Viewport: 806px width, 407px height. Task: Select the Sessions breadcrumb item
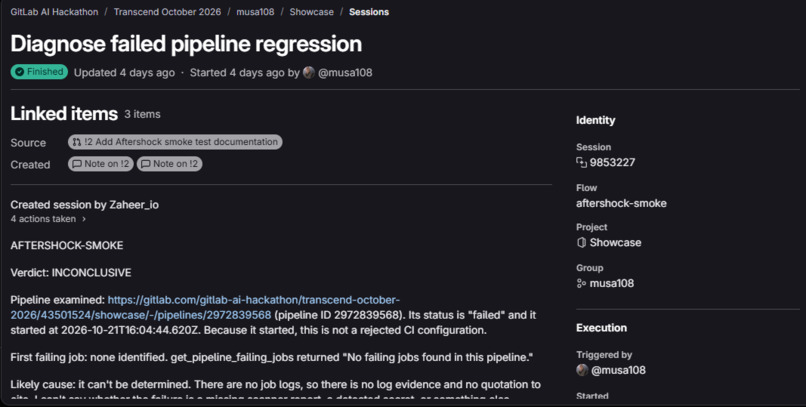369,12
